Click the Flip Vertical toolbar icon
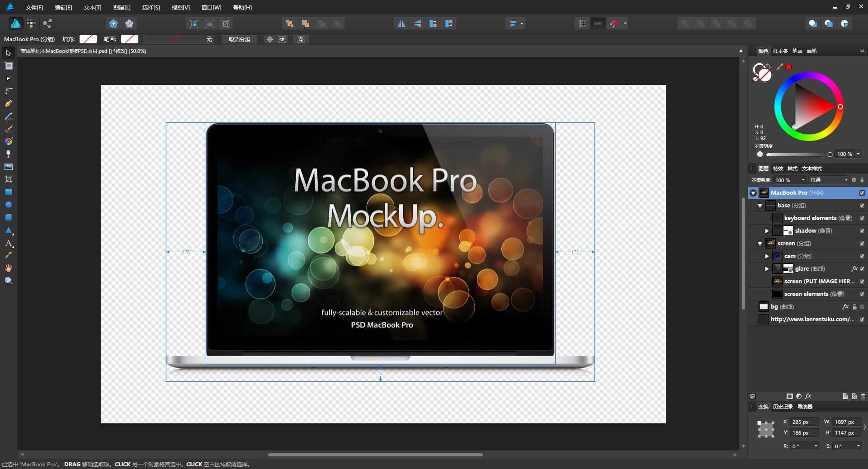Image resolution: width=868 pixels, height=469 pixels. click(x=417, y=23)
